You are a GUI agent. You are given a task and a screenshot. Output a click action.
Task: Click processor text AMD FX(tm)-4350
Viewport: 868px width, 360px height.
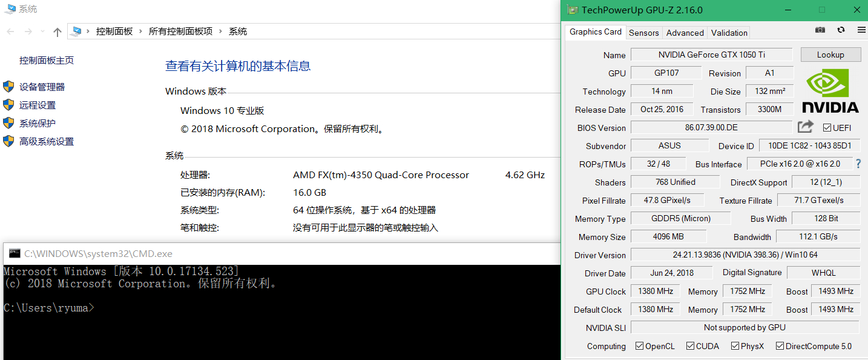pos(381,175)
